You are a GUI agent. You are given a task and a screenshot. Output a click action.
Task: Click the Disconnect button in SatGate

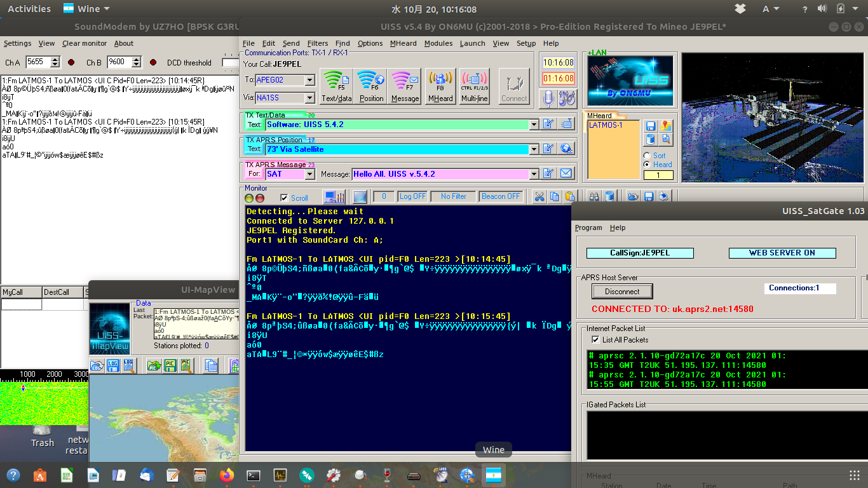[622, 292]
